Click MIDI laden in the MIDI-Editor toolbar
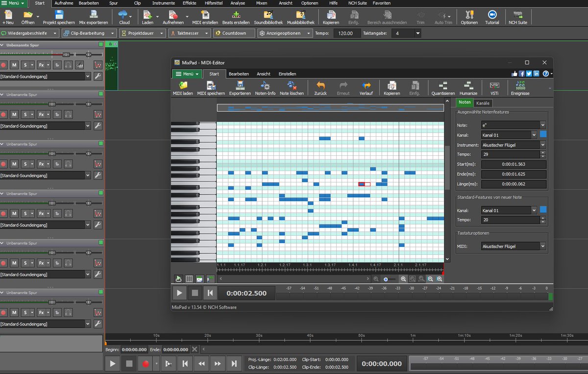 (183, 88)
